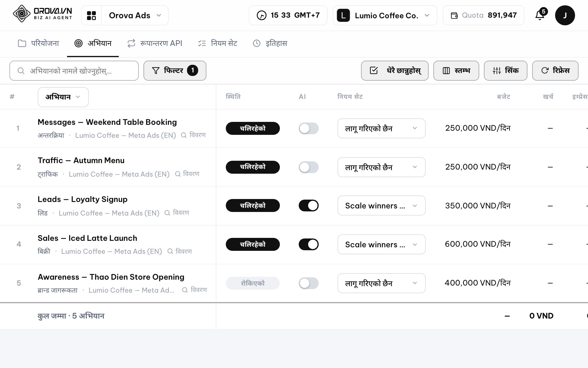Go to the नियम सेट tab
The image size is (588, 368).
[218, 44]
